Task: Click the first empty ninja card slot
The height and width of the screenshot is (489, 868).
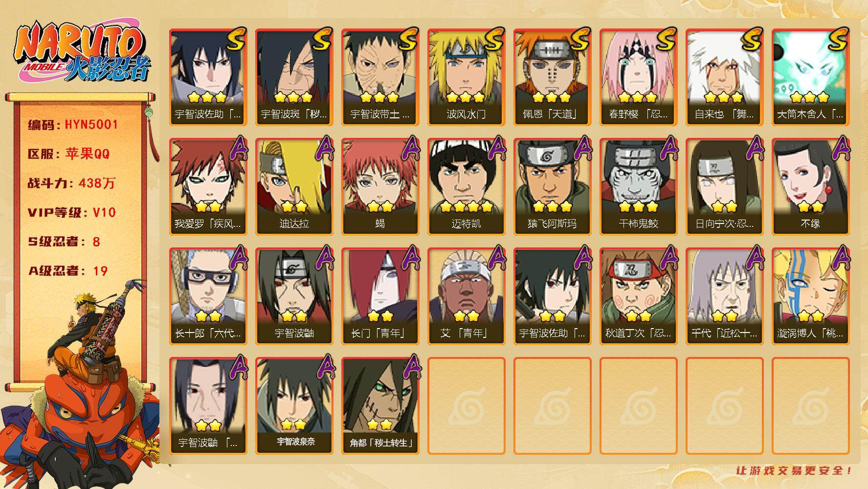Action: coord(466,406)
